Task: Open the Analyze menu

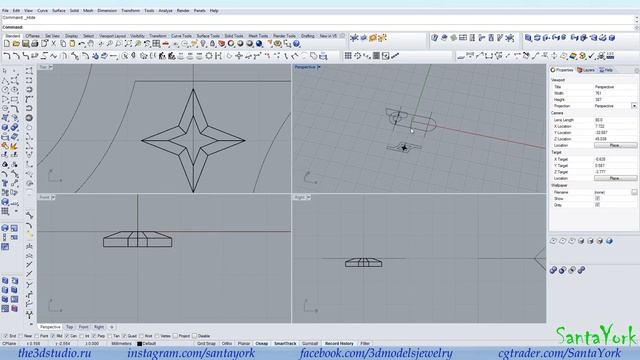Action: [x=165, y=11]
